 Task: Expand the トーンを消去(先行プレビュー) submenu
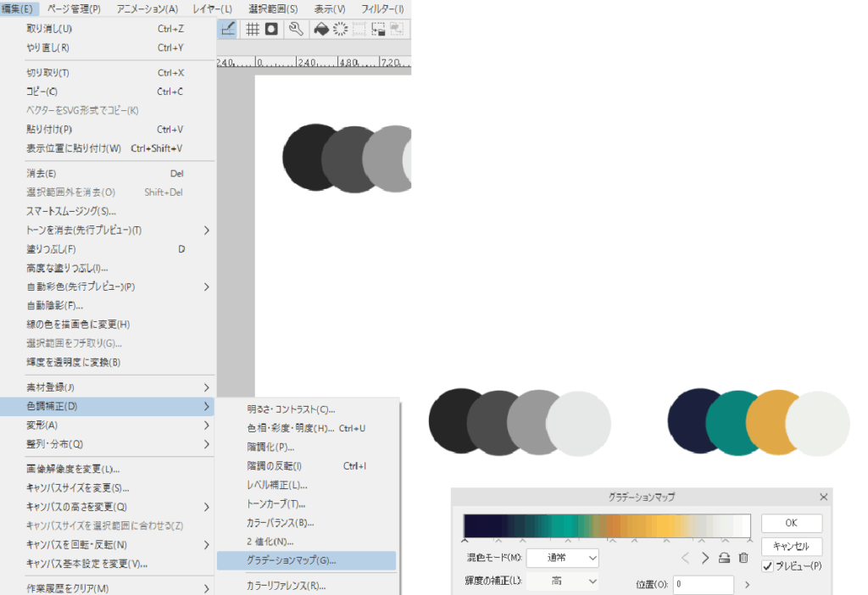coord(207,231)
